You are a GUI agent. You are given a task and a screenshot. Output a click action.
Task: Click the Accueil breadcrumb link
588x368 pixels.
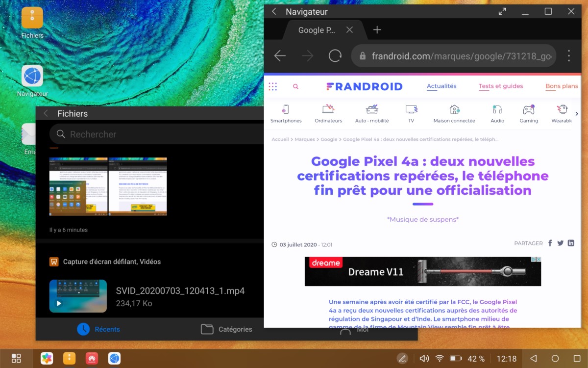280,139
